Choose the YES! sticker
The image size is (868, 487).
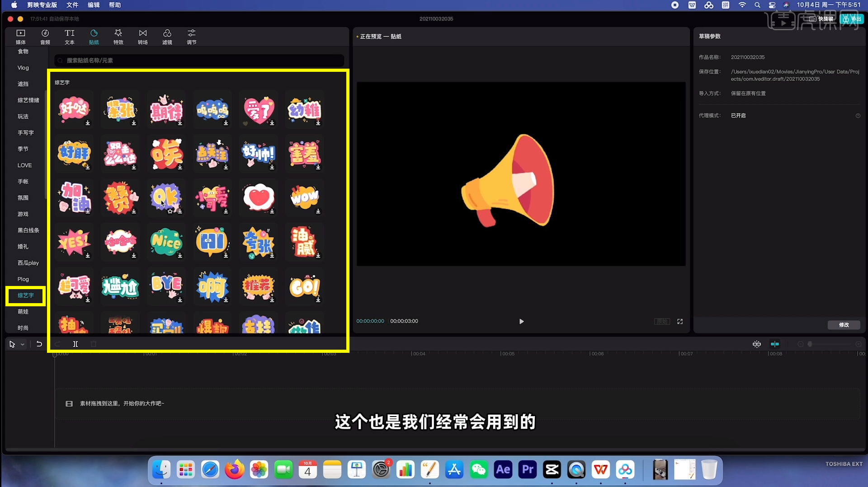[74, 242]
